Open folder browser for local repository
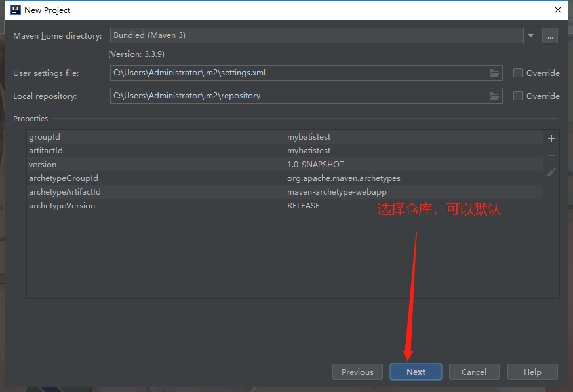573x392 pixels. (x=494, y=96)
